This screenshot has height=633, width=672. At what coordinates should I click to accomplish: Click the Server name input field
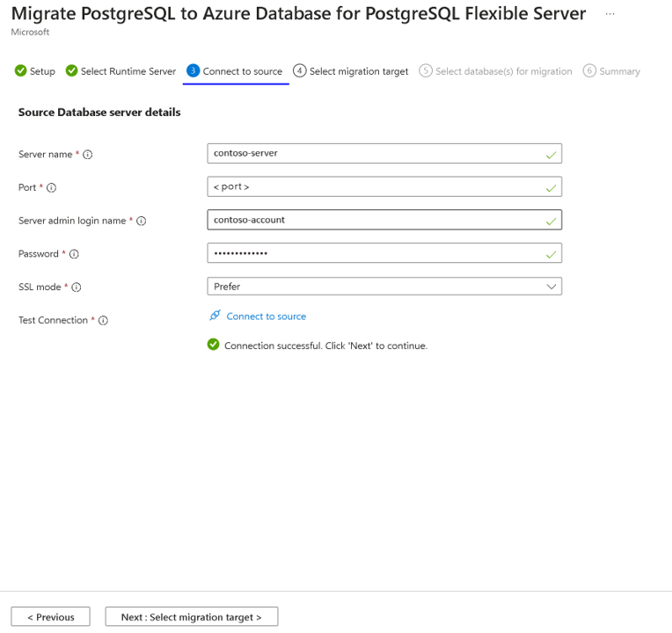click(384, 153)
